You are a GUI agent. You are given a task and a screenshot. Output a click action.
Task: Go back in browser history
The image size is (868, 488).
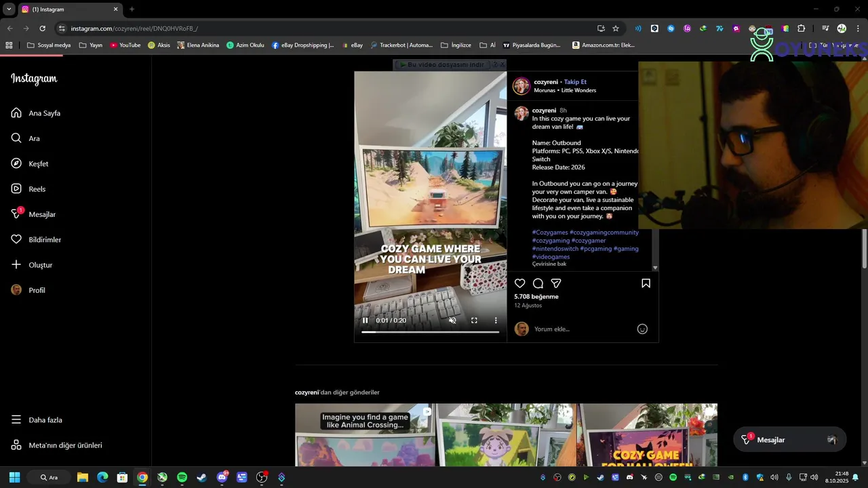point(9,28)
